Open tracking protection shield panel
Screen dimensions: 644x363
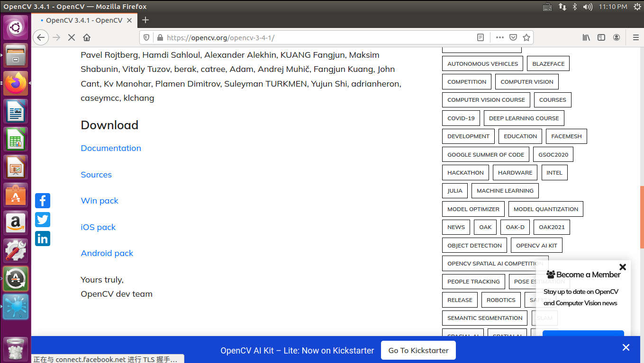146,37
